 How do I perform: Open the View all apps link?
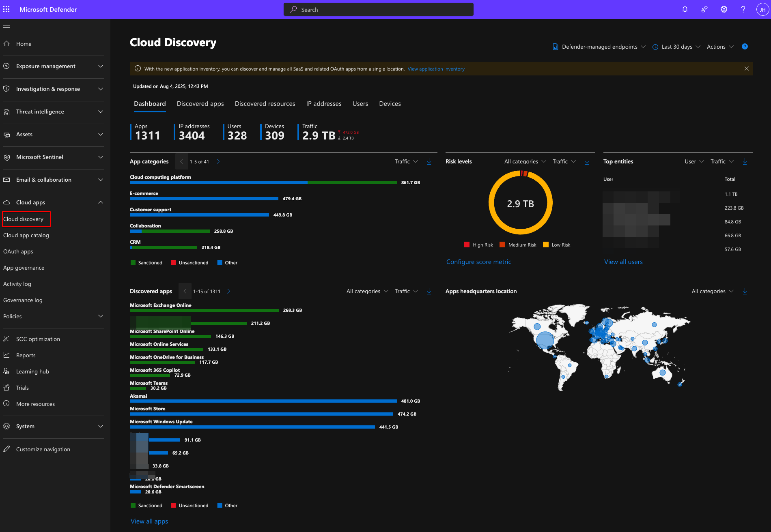[149, 521]
